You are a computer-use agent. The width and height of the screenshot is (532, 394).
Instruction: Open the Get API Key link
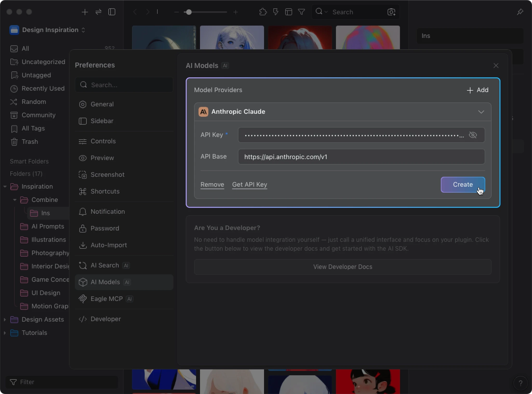coord(249,185)
